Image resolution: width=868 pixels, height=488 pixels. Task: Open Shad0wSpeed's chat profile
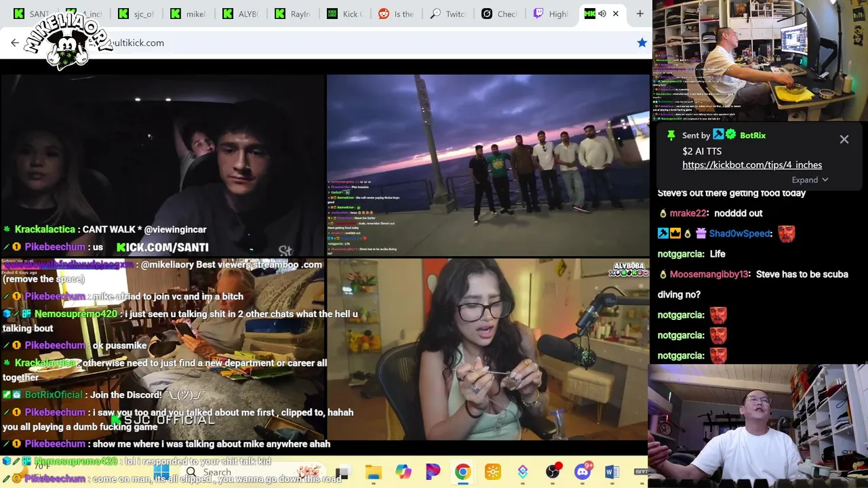(x=741, y=233)
